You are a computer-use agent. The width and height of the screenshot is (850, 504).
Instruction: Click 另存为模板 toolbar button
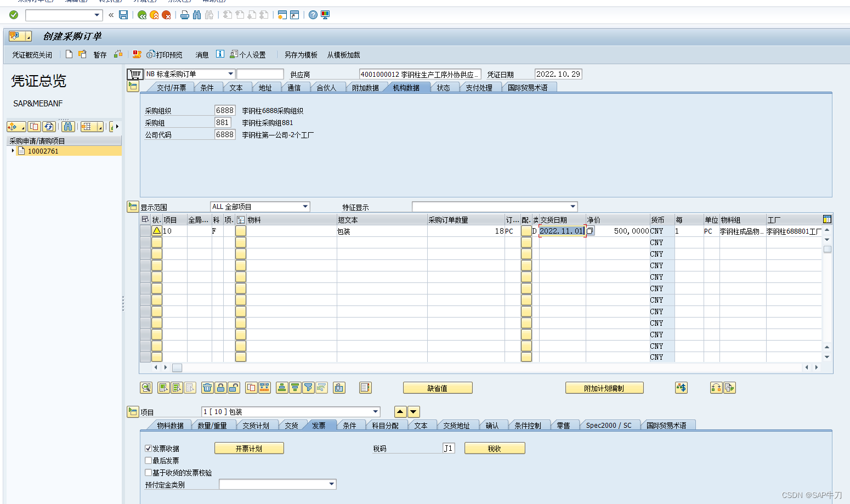pyautogui.click(x=301, y=55)
